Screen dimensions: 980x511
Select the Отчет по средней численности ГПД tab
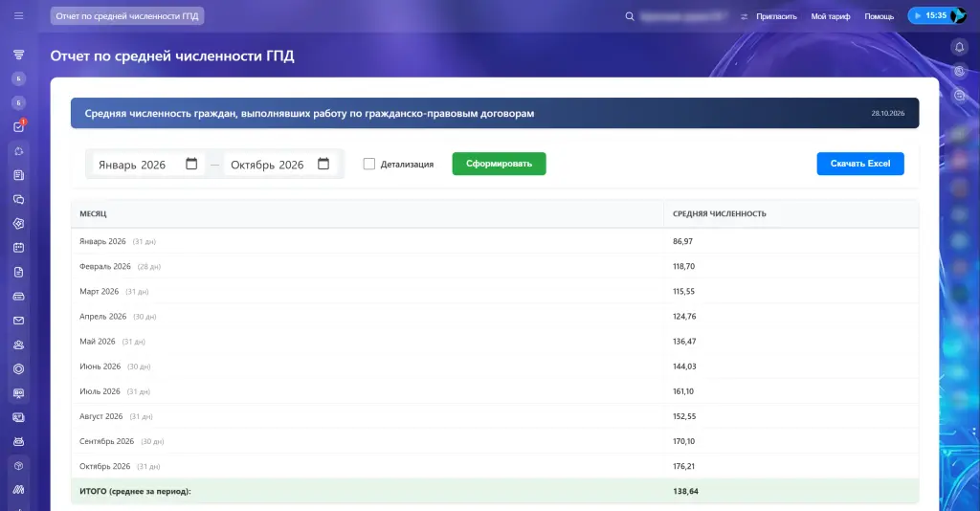click(x=127, y=16)
